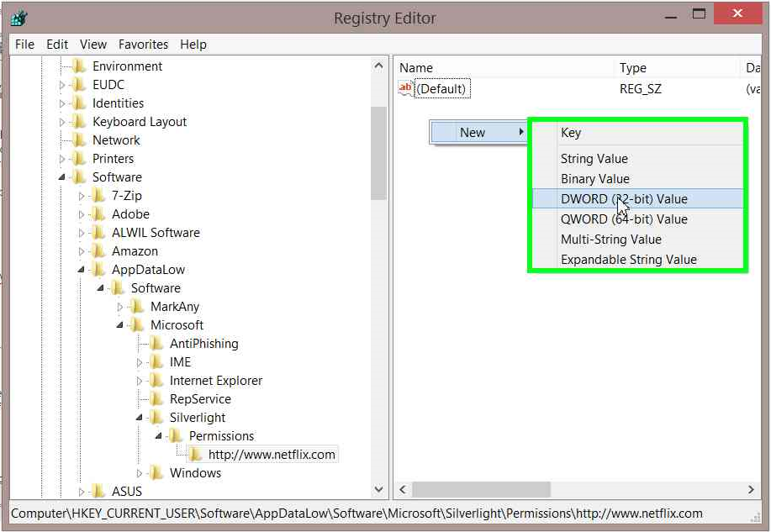The width and height of the screenshot is (771, 532).
Task: Click values pane scroll left arrow
Action: (x=404, y=490)
